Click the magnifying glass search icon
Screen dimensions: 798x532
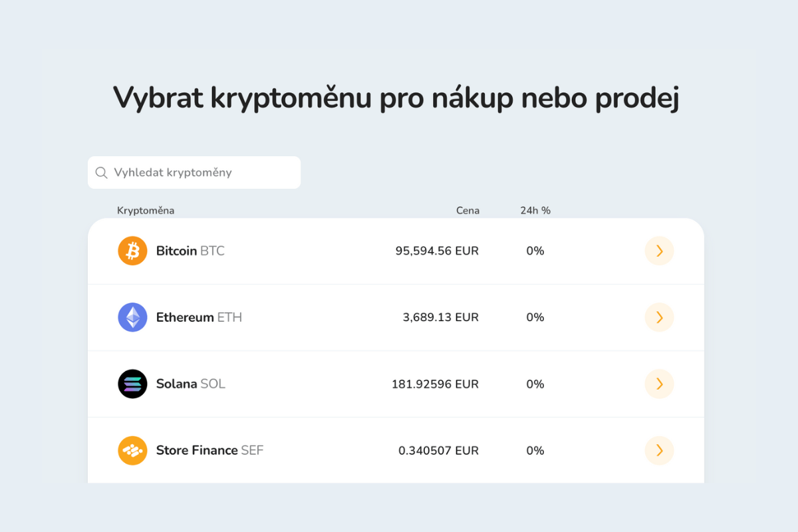click(x=101, y=172)
